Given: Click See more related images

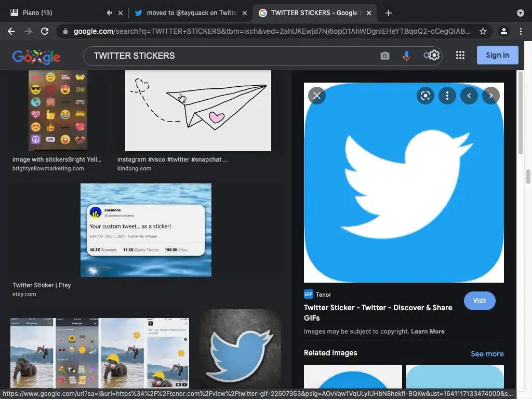Looking at the screenshot, I should 487,353.
